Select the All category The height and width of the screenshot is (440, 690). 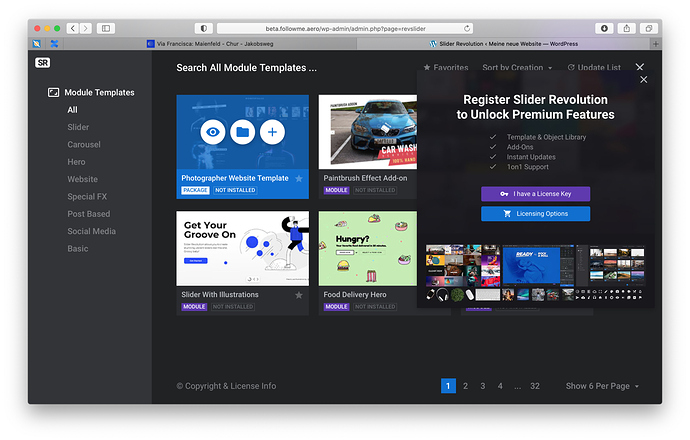[72, 110]
